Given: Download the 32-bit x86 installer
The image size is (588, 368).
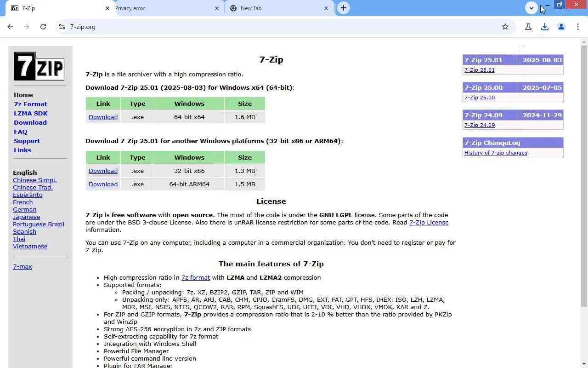Looking at the screenshot, I should pos(103,171).
